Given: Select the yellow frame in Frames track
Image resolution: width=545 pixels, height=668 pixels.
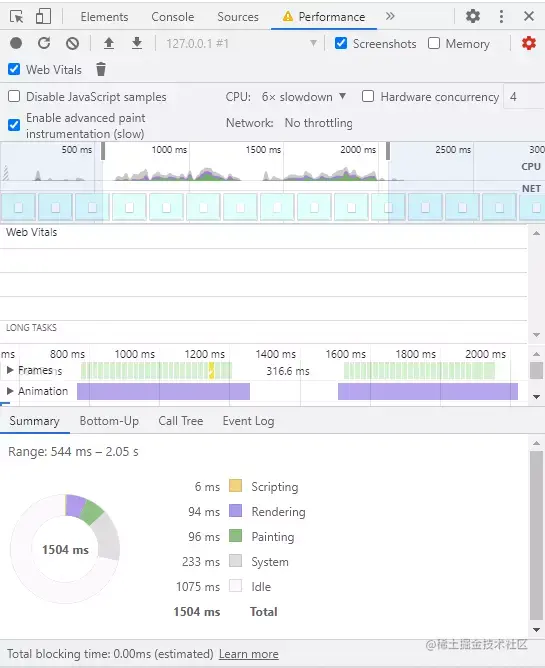Looking at the screenshot, I should tap(211, 371).
